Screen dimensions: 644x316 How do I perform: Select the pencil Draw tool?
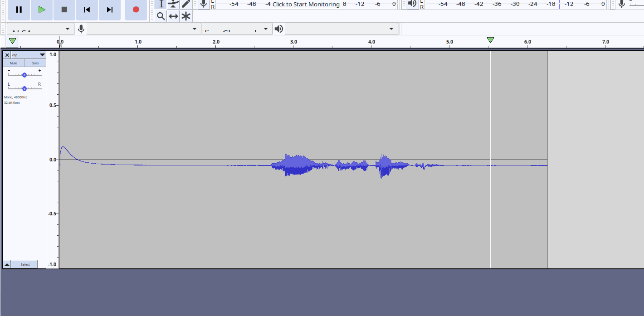point(186,4)
